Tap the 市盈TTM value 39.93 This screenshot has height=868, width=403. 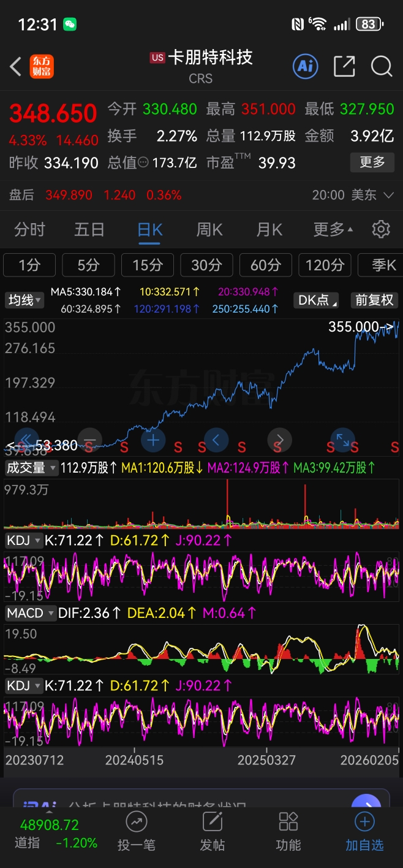(x=277, y=163)
